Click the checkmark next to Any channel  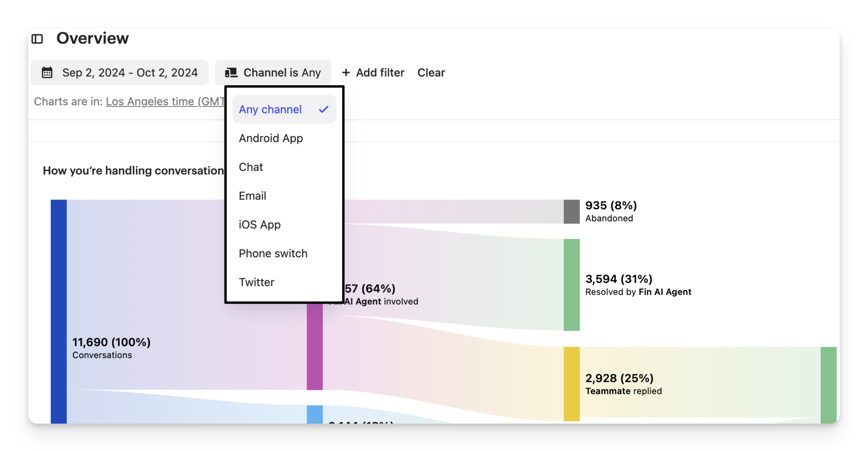click(x=324, y=109)
